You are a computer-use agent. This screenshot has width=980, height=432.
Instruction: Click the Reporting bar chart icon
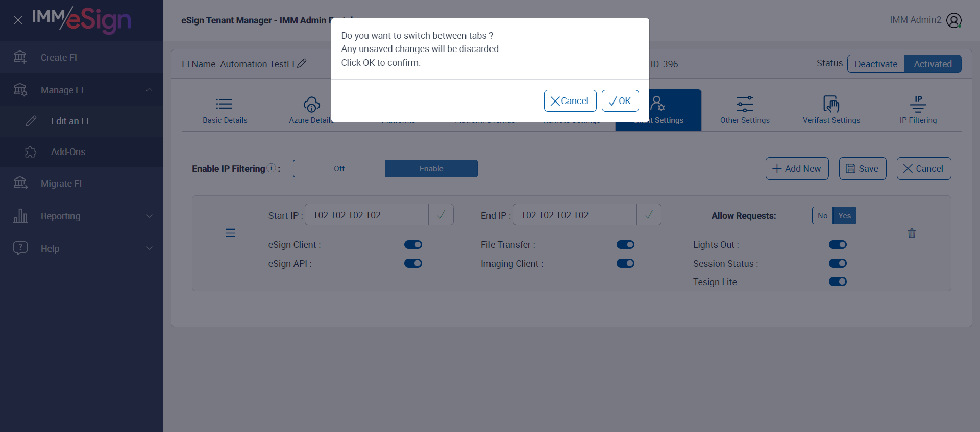coord(20,216)
